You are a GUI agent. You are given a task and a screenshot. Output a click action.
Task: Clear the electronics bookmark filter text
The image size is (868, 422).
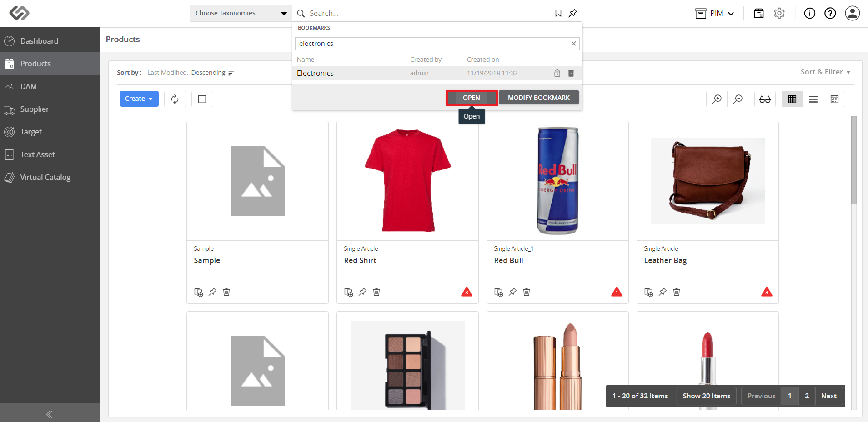pyautogui.click(x=574, y=44)
